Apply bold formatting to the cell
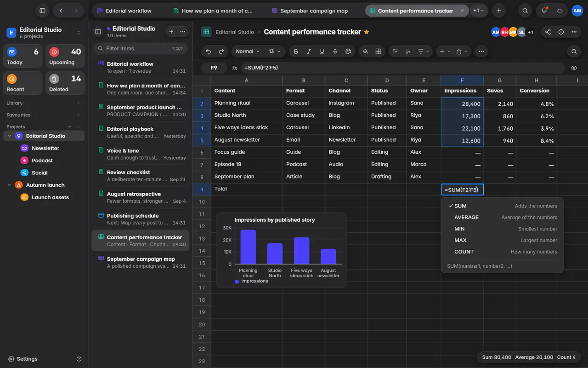This screenshot has width=588, height=368. click(x=296, y=52)
